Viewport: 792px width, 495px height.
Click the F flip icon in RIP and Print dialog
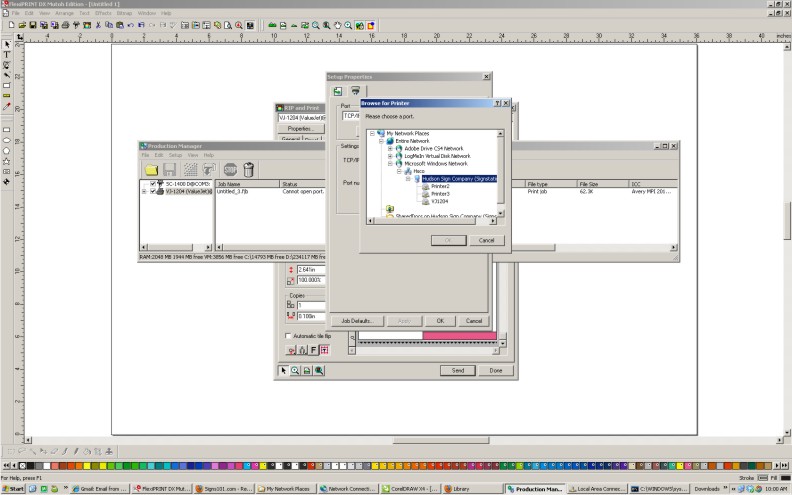point(313,350)
